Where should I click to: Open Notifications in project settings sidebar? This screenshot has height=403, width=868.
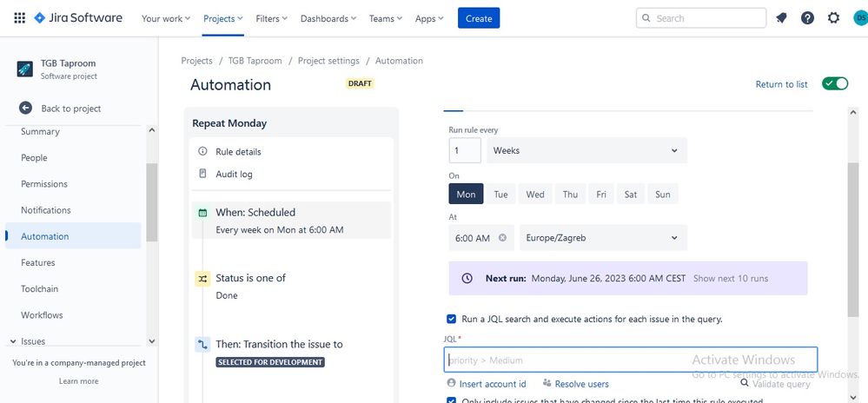click(46, 210)
